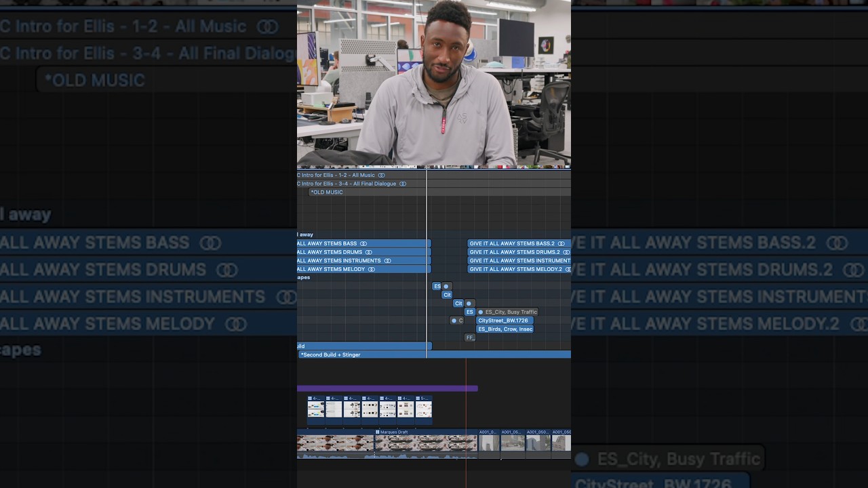Click blue dot following the lower Cit clip
Viewport: 868px width, 488px height.
pos(469,304)
